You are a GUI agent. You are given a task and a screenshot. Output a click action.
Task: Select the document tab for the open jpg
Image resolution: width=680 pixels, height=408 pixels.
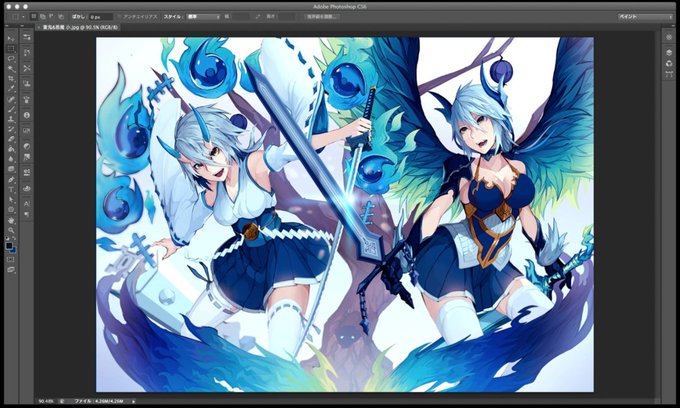tap(81, 27)
